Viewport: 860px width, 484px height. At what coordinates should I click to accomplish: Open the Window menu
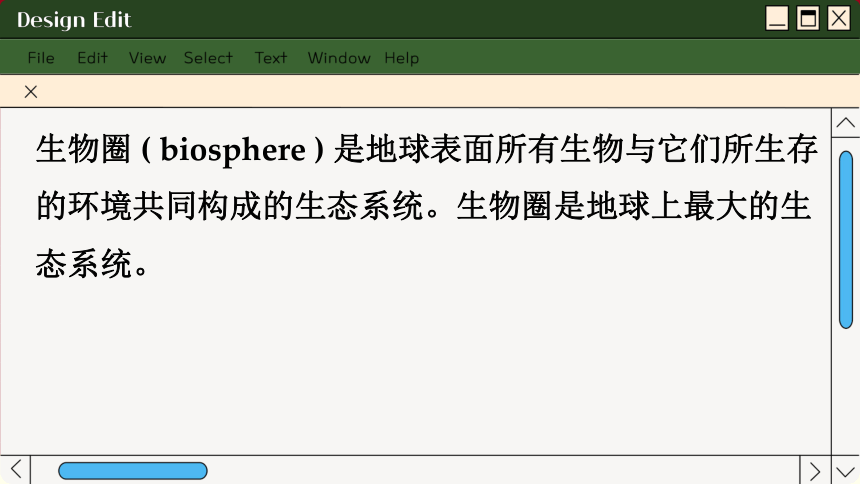point(339,58)
